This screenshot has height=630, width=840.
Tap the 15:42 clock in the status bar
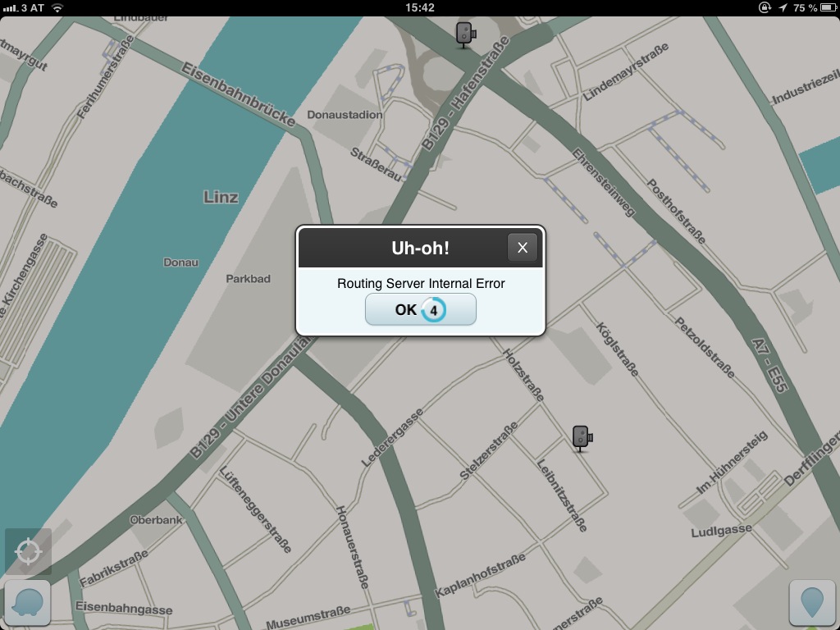pyautogui.click(x=420, y=7)
